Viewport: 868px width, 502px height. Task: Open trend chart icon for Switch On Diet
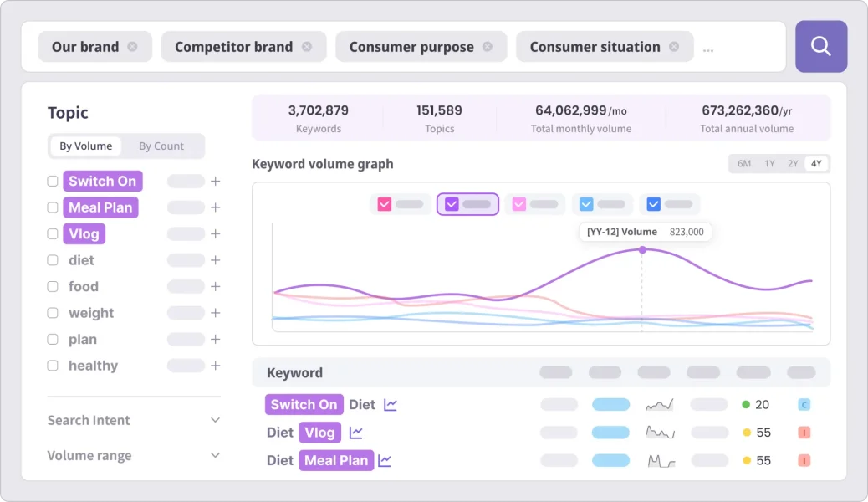coord(391,405)
